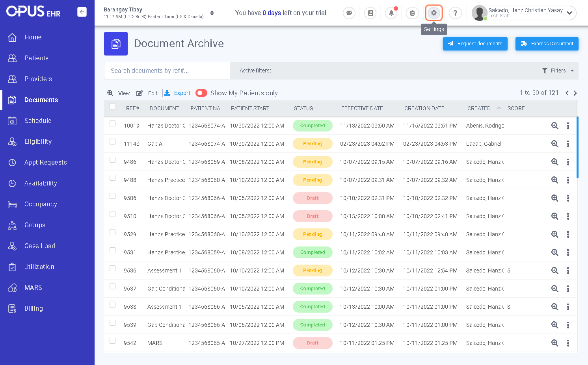Open the notifications bell icon
The width and height of the screenshot is (588, 365).
(x=391, y=13)
